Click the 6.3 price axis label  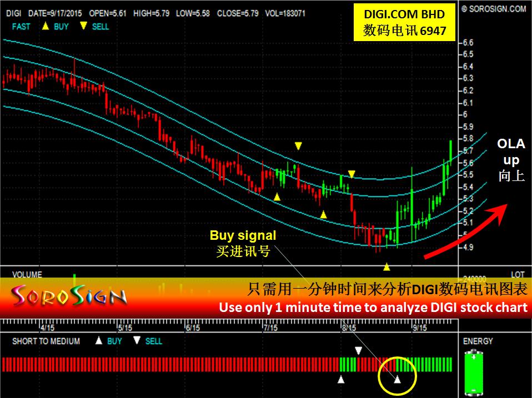pyautogui.click(x=468, y=78)
